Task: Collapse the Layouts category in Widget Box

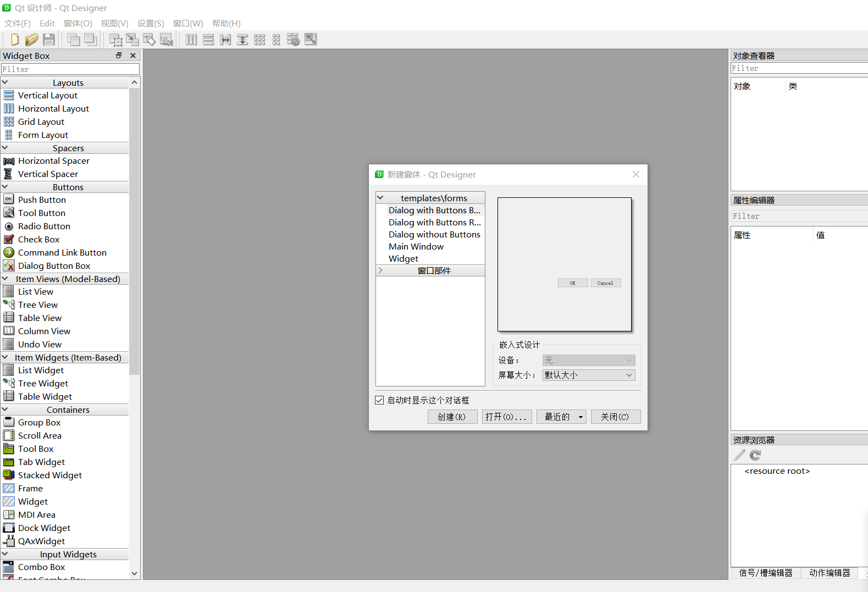Action: 5,82
